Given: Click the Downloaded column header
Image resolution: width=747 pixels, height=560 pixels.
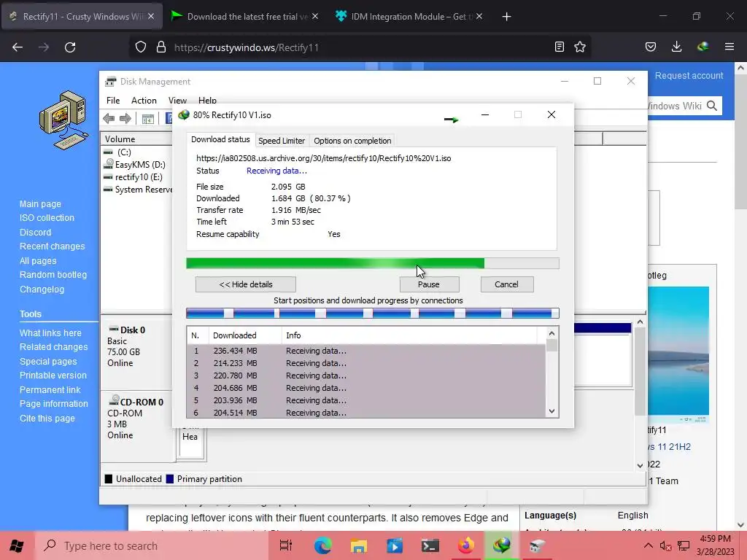Looking at the screenshot, I should point(245,335).
